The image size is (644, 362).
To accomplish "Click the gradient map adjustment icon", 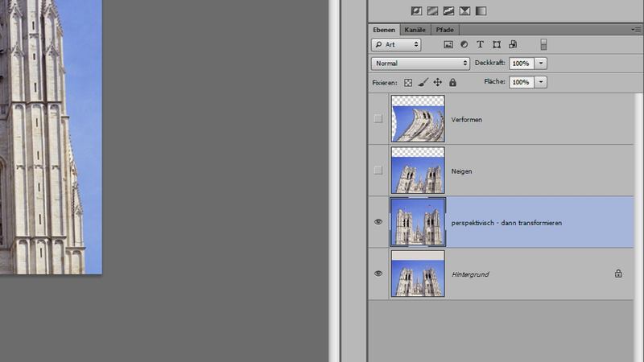I will [481, 11].
